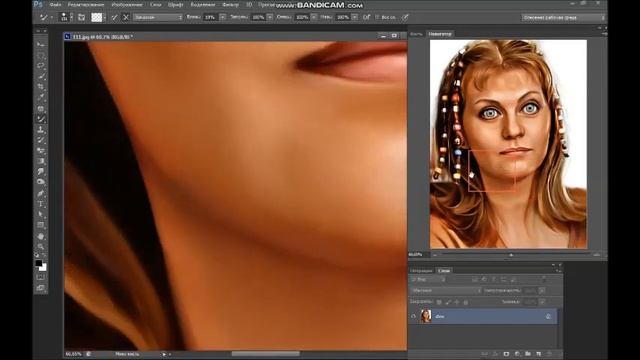Select the Type tool

[41, 204]
